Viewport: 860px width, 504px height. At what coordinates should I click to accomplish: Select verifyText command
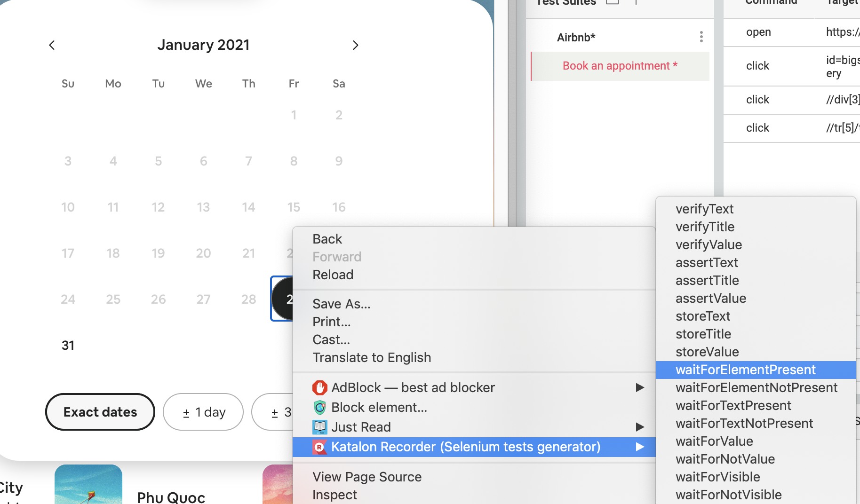(x=756, y=209)
